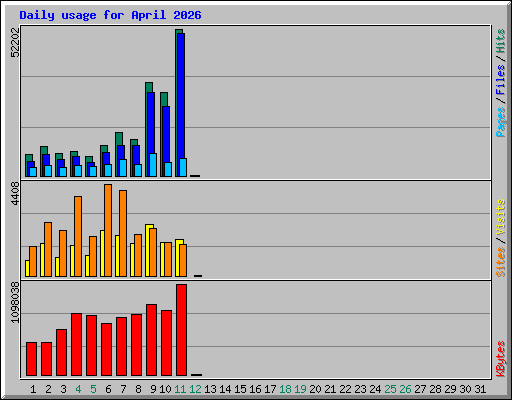Click the 52202 hits axis value
Viewport: 512px width, 400px height.
15,42
